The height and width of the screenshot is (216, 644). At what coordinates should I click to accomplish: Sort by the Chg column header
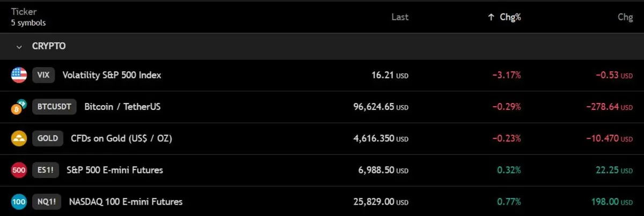[625, 17]
